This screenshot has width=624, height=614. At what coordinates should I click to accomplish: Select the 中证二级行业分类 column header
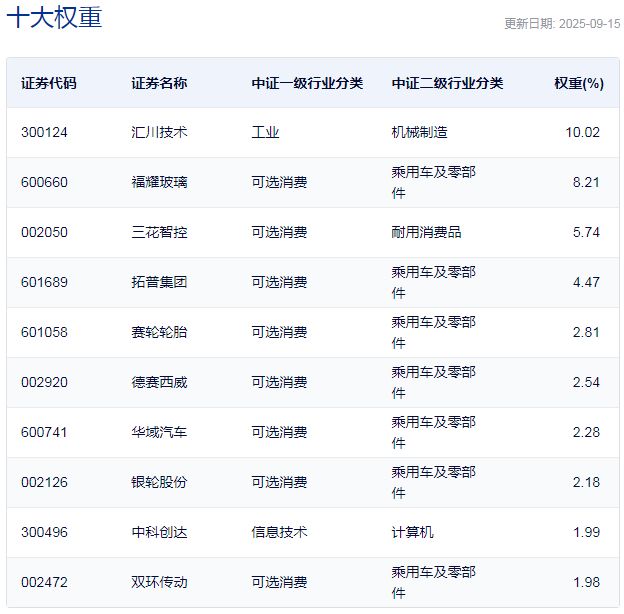click(x=447, y=83)
